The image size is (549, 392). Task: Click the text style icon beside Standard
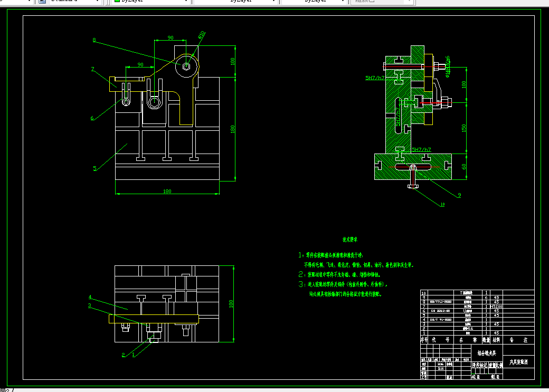pyautogui.click(x=42, y=2)
